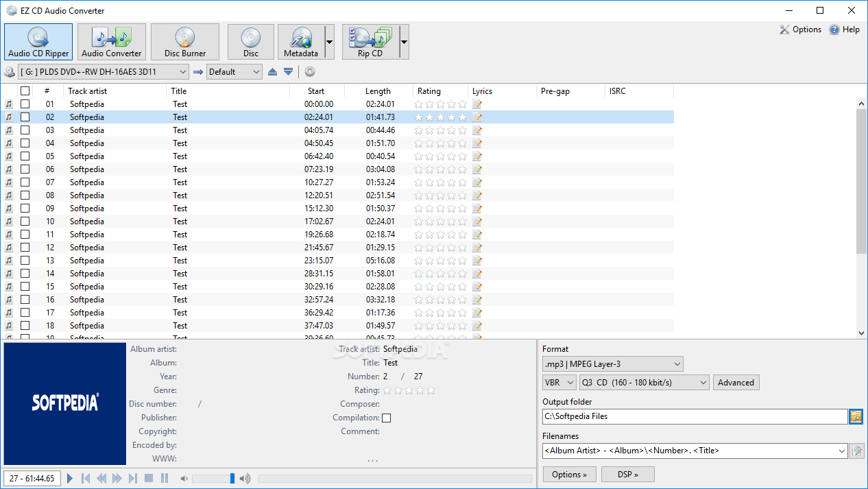Click the Output folder path field
This screenshot has height=489, width=868.
[695, 416]
